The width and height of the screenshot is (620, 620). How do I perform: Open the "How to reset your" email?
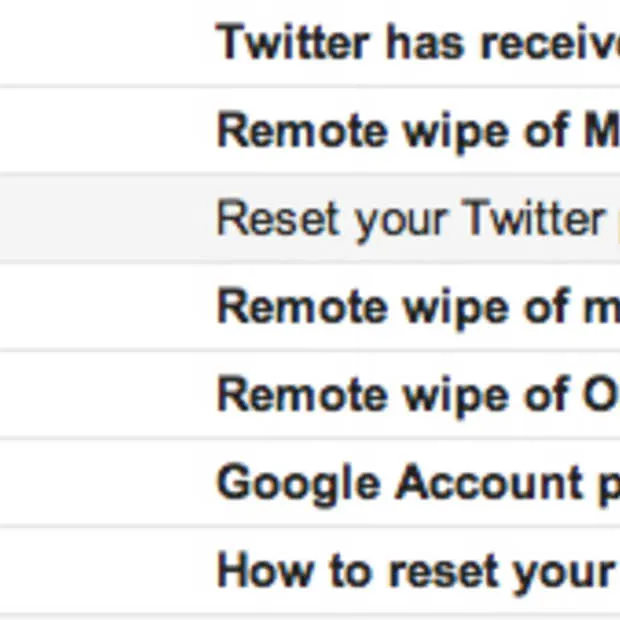(x=417, y=571)
